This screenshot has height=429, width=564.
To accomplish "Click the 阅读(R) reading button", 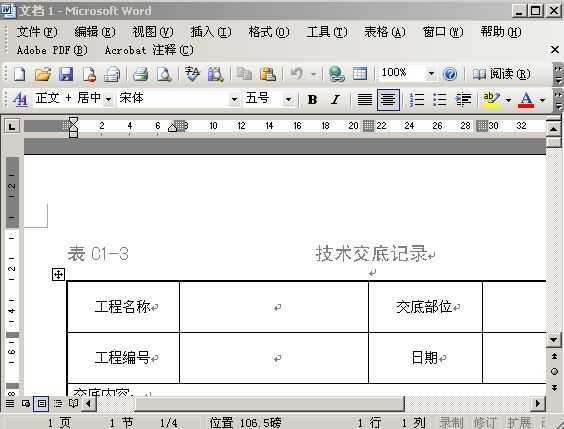I will (501, 74).
